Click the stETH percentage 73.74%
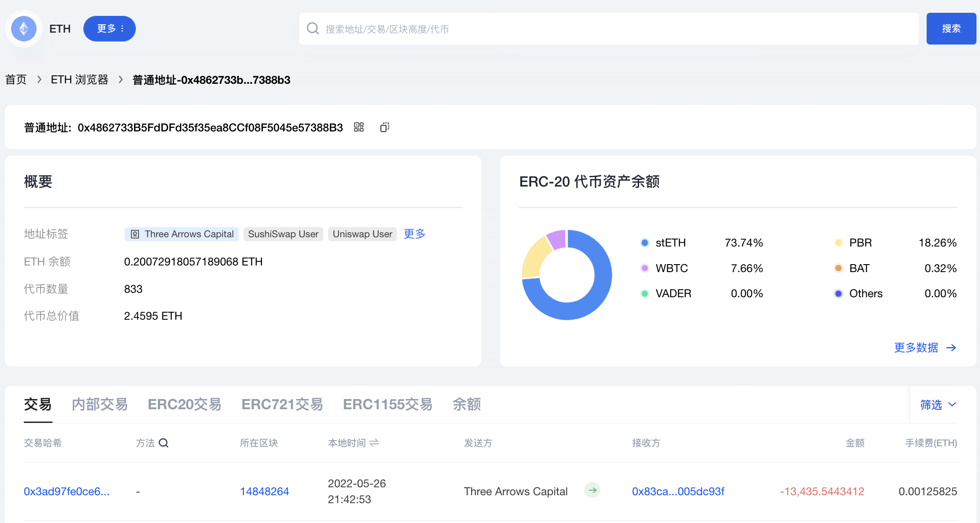The image size is (980, 523). 744,243
